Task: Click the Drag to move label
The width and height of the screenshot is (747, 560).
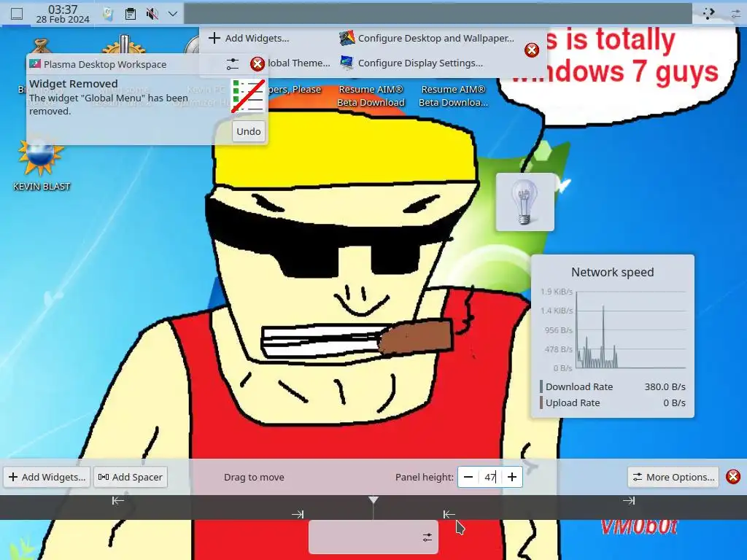Action: (x=254, y=477)
